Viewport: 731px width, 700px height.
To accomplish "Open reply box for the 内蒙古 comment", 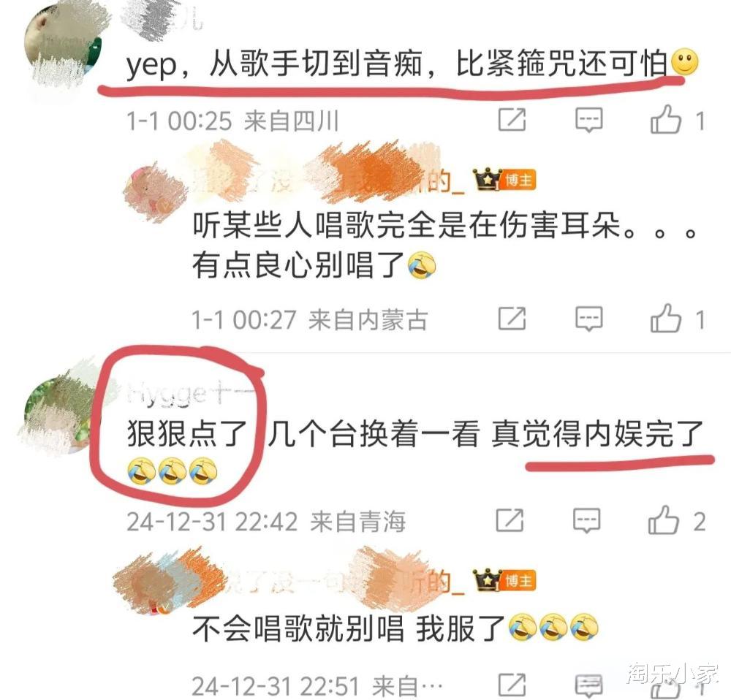I will (x=588, y=319).
